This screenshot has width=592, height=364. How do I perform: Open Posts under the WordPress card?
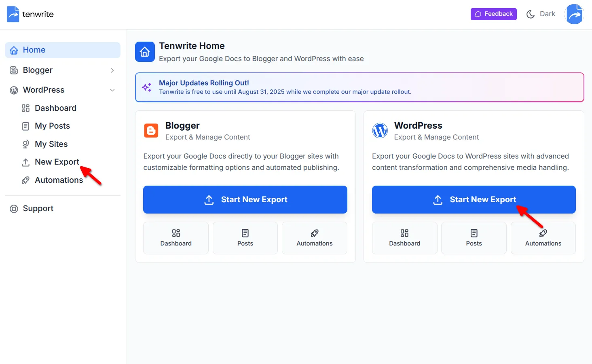(474, 238)
